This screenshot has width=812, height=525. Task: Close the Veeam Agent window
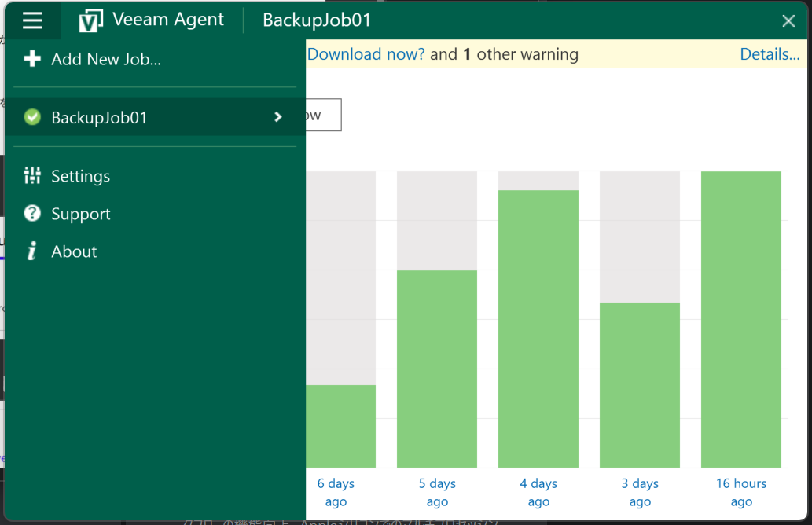(x=788, y=20)
